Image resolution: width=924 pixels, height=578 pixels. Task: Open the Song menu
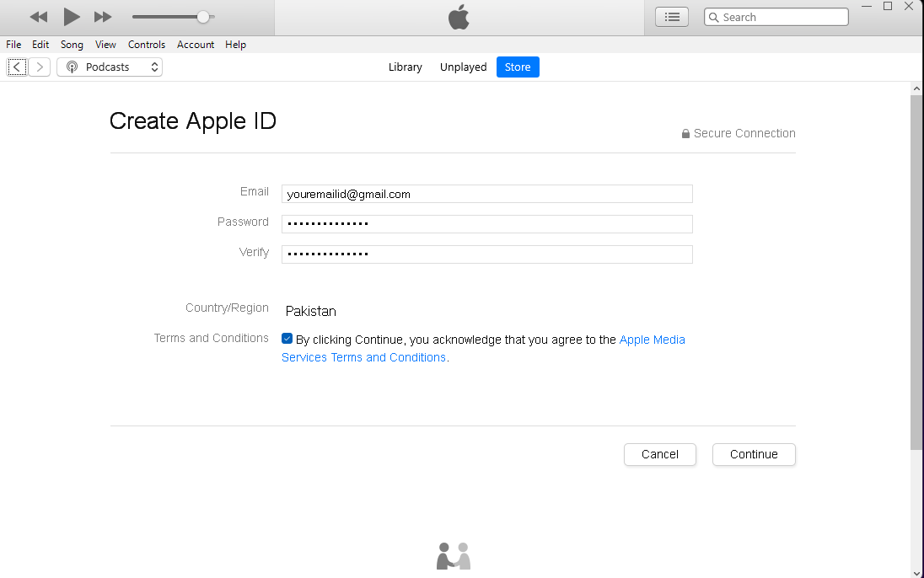pos(72,45)
